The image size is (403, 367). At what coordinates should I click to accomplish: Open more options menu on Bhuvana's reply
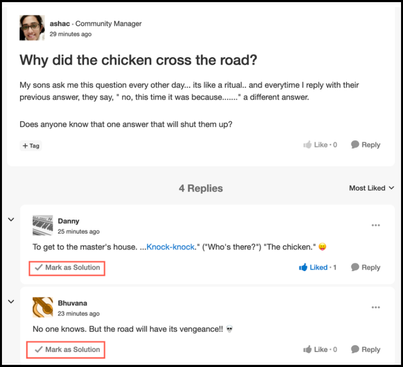[x=376, y=307]
